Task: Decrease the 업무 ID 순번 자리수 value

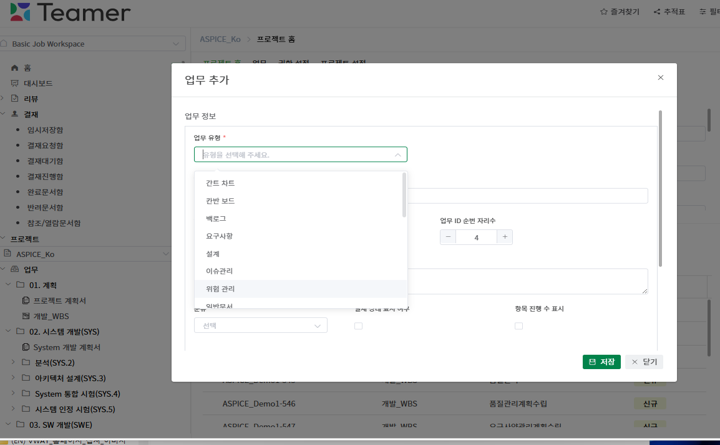Action: pos(448,237)
